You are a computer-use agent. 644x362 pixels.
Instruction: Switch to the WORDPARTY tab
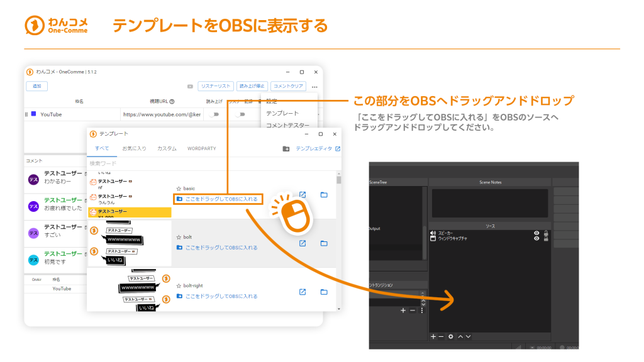202,148
